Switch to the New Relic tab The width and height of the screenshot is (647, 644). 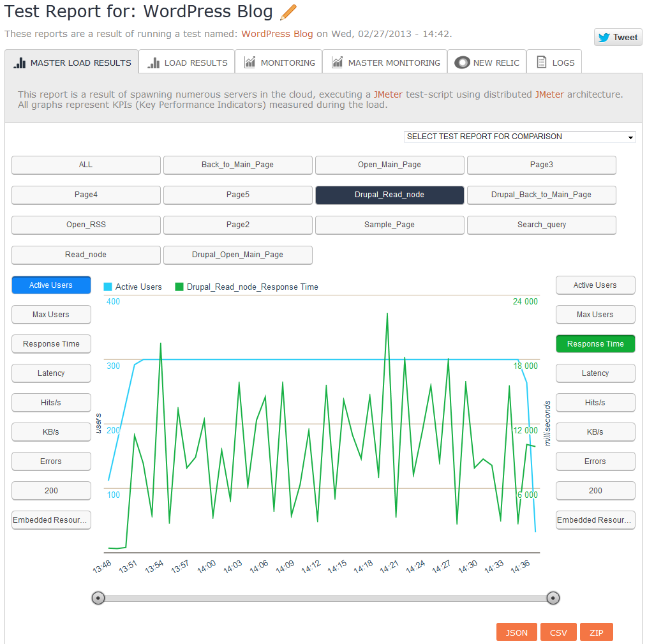tap(487, 62)
